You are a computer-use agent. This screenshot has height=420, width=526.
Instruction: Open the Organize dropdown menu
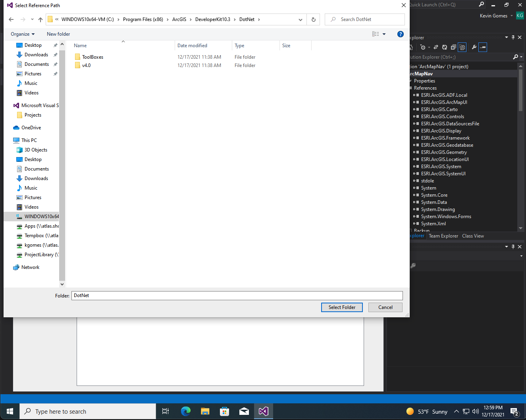coord(23,34)
